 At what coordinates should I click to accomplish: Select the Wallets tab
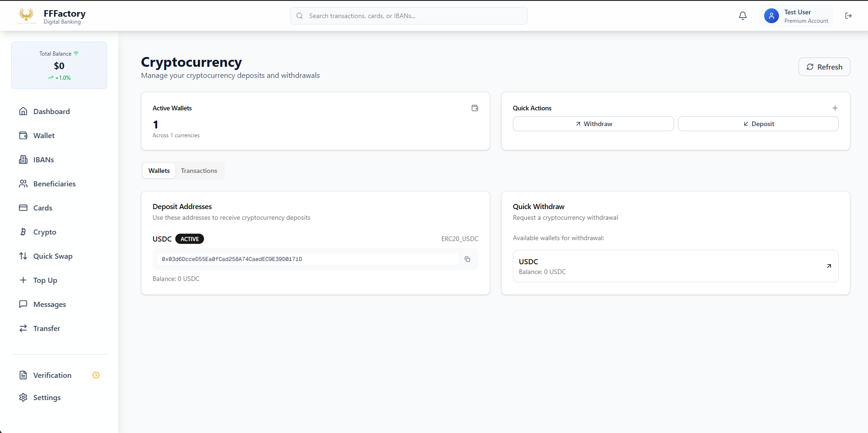click(x=159, y=171)
